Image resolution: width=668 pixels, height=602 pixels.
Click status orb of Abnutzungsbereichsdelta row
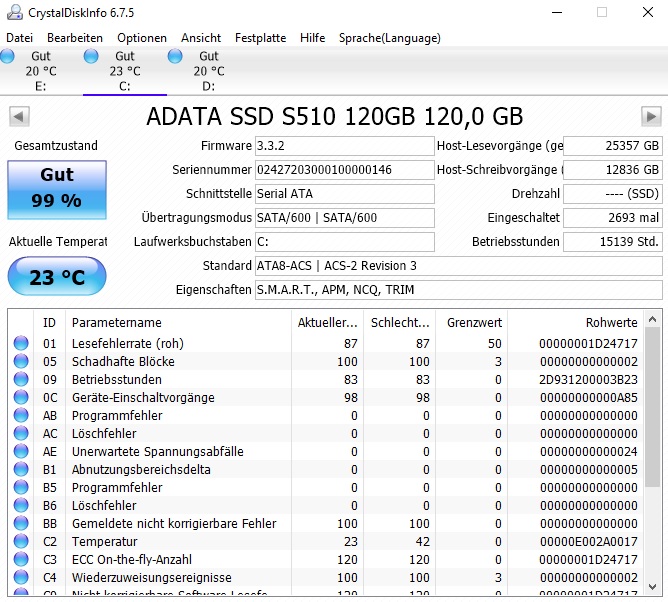21,469
